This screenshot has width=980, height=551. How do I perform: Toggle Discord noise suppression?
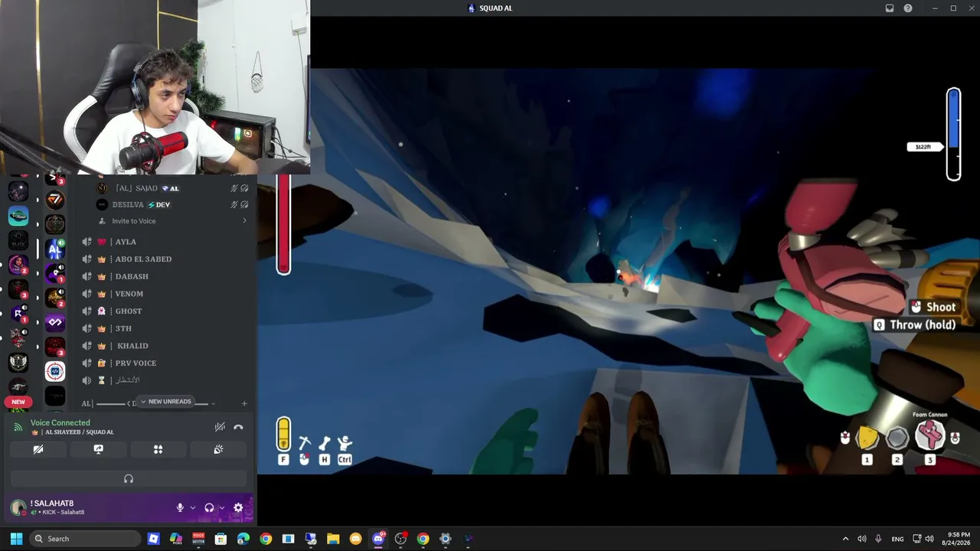click(x=220, y=427)
